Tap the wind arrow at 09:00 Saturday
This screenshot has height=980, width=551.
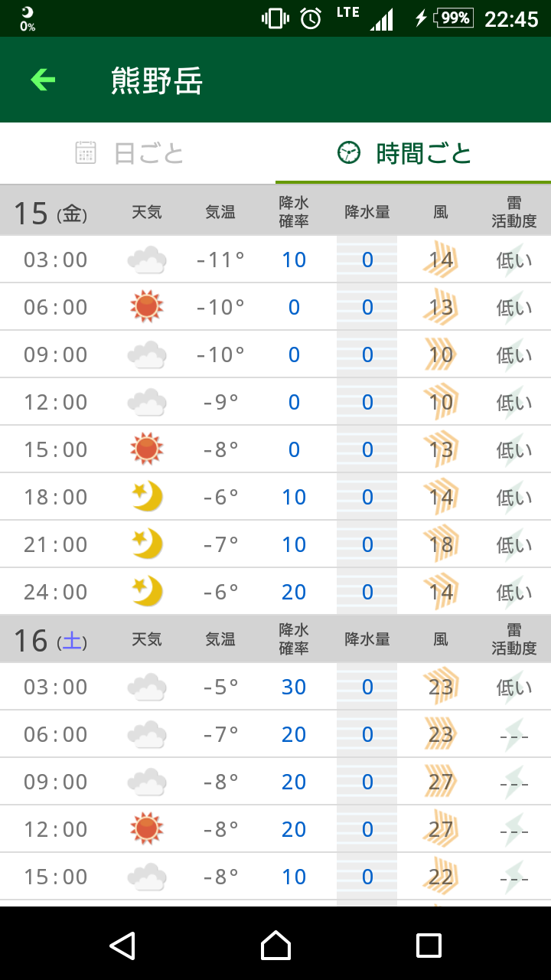(441, 782)
